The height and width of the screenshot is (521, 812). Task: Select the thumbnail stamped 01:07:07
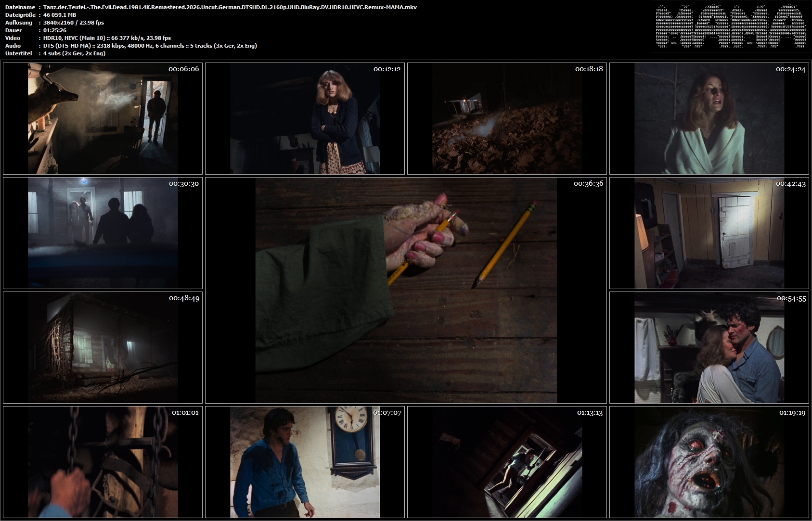pos(305,462)
